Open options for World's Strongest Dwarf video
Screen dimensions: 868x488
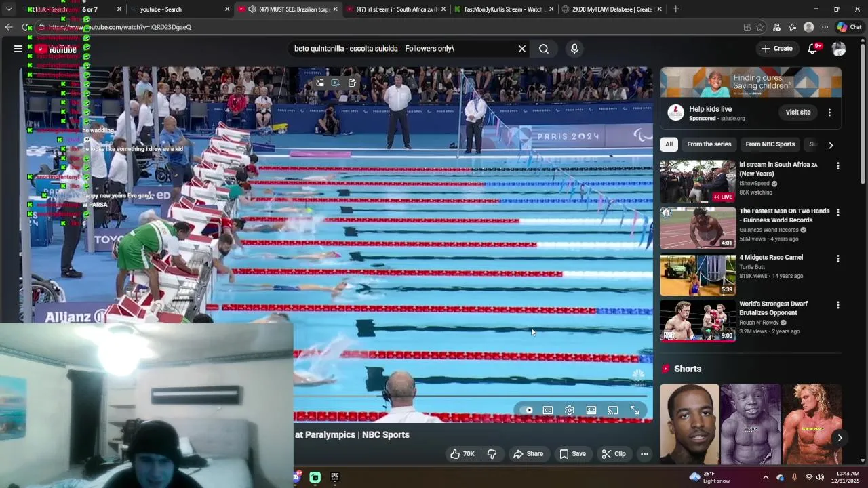coord(837,305)
